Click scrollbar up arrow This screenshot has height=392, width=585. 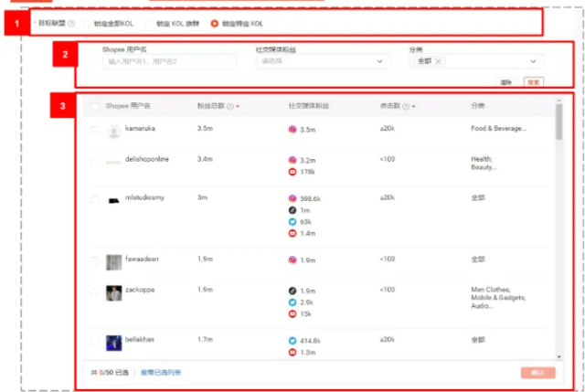click(x=558, y=101)
